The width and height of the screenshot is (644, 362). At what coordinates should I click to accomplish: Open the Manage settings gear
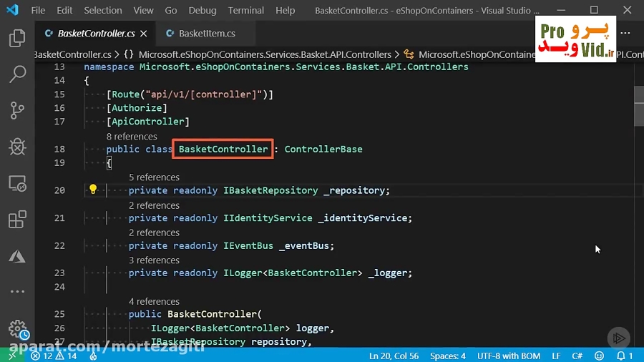[x=17, y=328]
